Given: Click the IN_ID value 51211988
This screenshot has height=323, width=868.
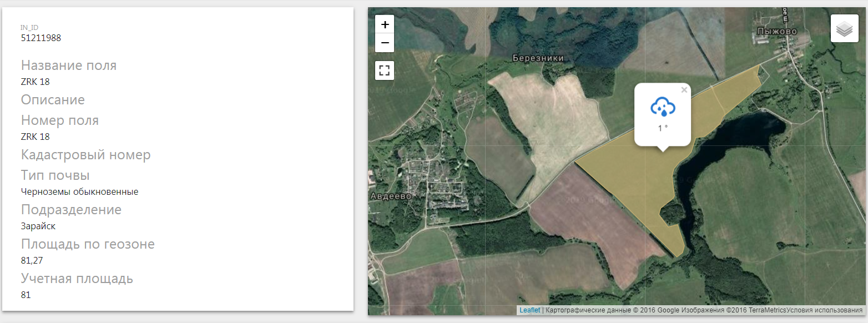Looking at the screenshot, I should (41, 38).
